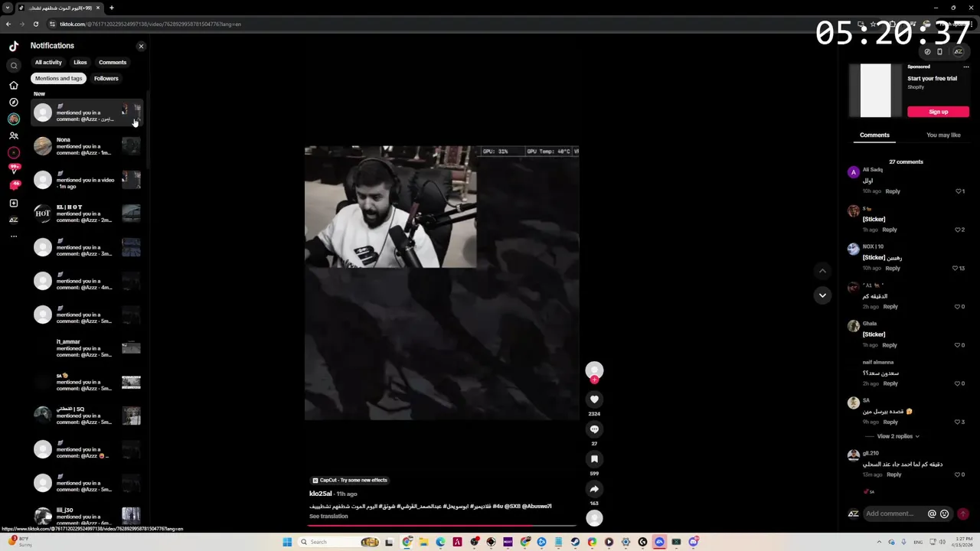Click the Shopify Sign up button
The height and width of the screenshot is (551, 980).
click(x=938, y=112)
